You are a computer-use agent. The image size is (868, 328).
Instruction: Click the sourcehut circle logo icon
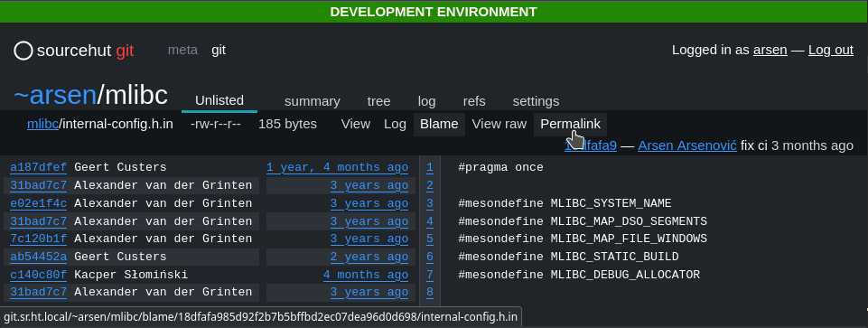pyautogui.click(x=23, y=51)
